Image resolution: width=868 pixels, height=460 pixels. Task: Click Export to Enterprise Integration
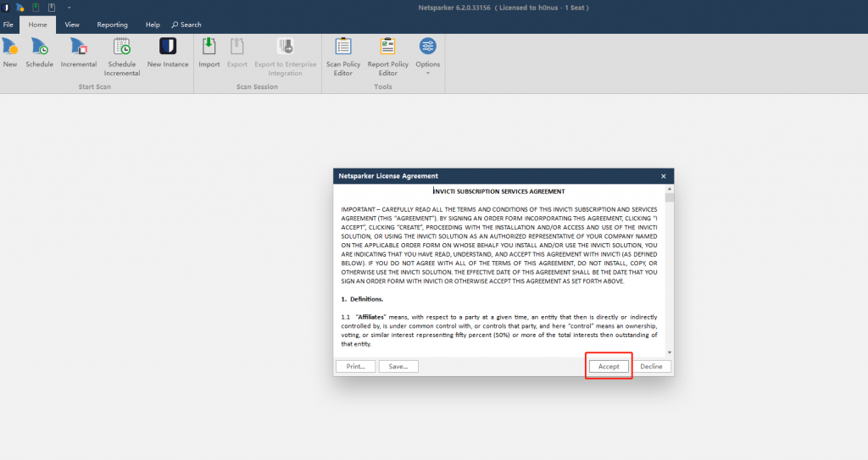(285, 57)
